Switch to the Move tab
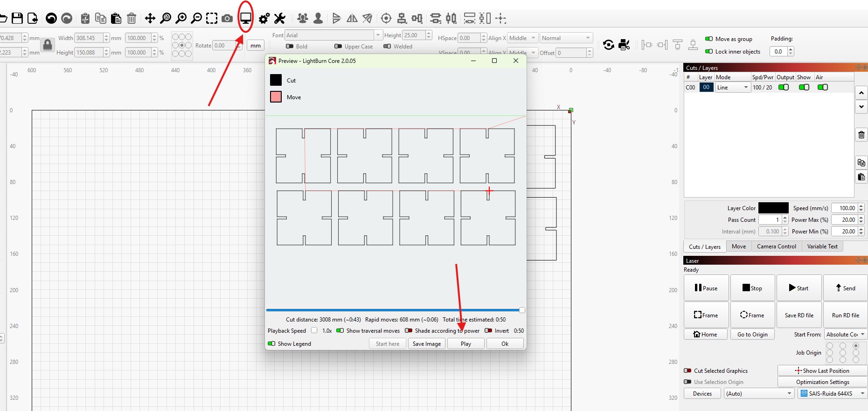Screen dimensions: 868x411 [738, 246]
